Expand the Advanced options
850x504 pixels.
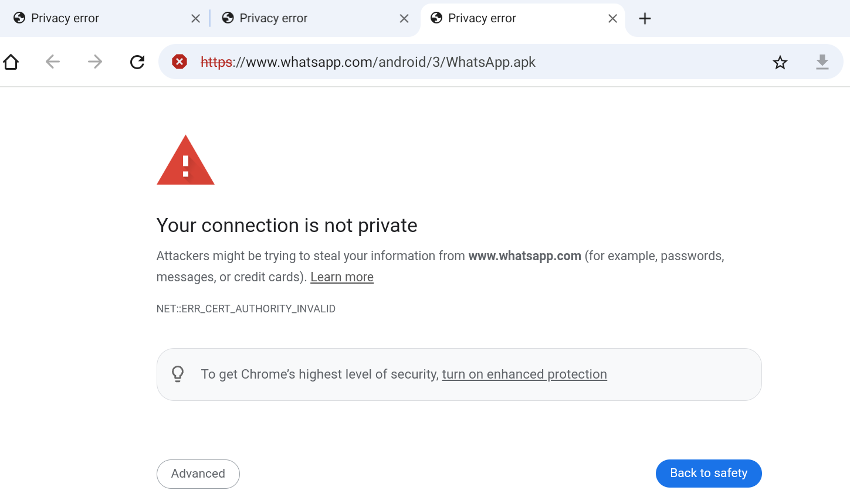(x=198, y=474)
